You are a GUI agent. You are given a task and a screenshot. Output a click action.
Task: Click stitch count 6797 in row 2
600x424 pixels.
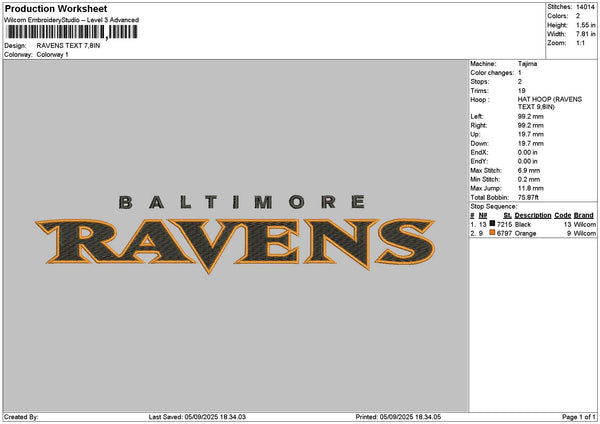[x=504, y=233]
